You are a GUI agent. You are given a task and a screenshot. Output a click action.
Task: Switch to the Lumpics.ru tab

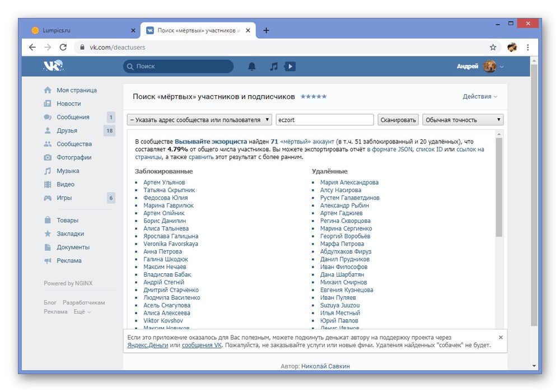(83, 30)
